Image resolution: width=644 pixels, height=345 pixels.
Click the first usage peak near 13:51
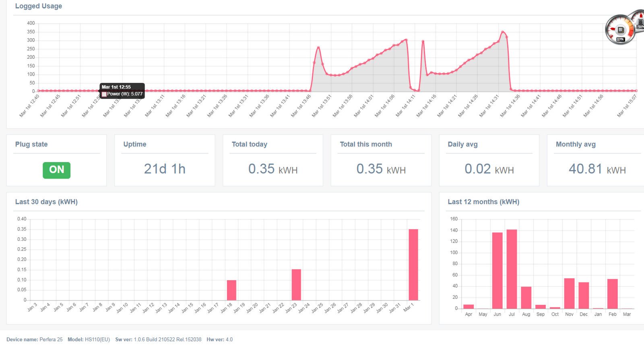(x=318, y=47)
